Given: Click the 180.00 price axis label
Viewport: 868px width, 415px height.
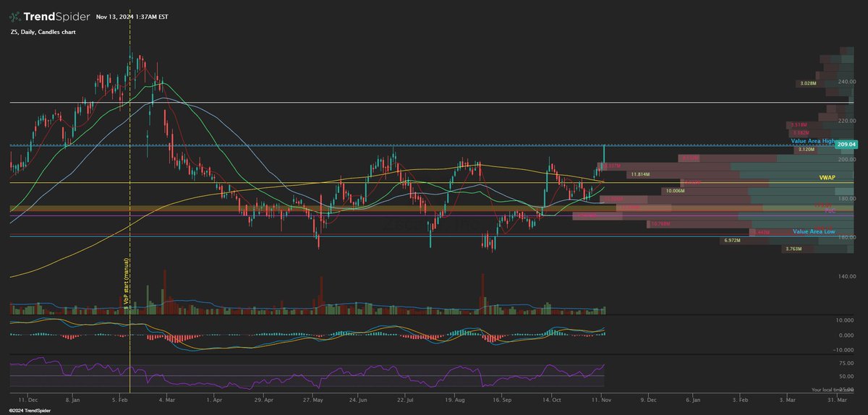Looking at the screenshot, I should coord(847,198).
